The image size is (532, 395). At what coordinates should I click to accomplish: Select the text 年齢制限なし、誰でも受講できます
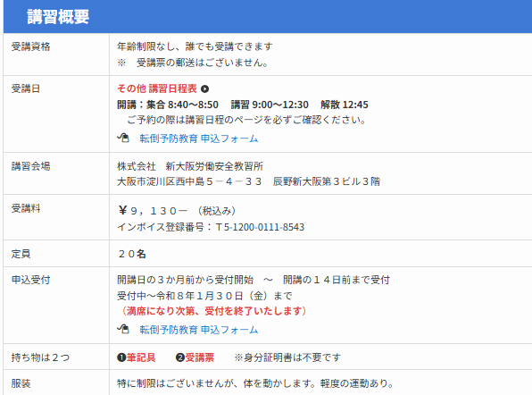(195, 46)
